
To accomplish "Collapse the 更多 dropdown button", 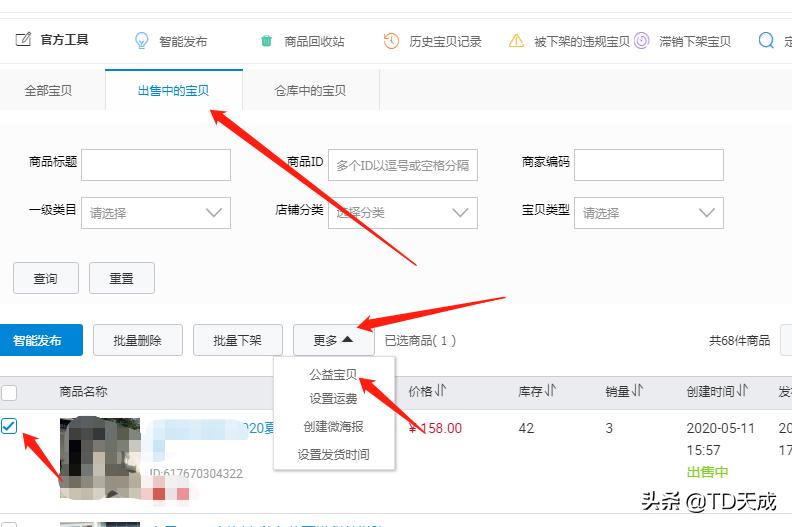I will [x=333, y=340].
